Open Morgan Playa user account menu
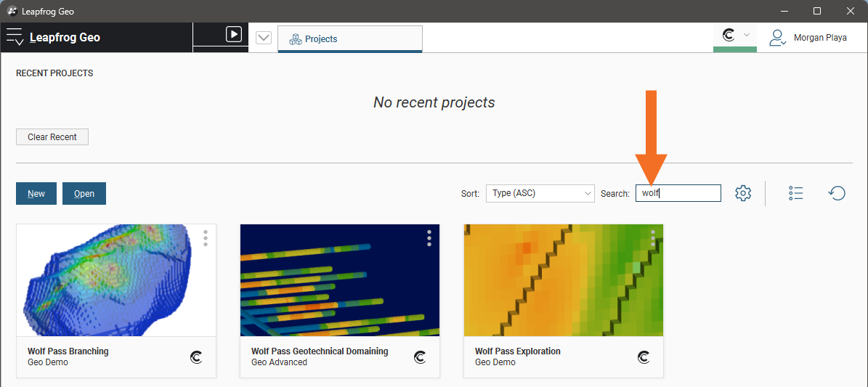The image size is (868, 387). [x=808, y=38]
